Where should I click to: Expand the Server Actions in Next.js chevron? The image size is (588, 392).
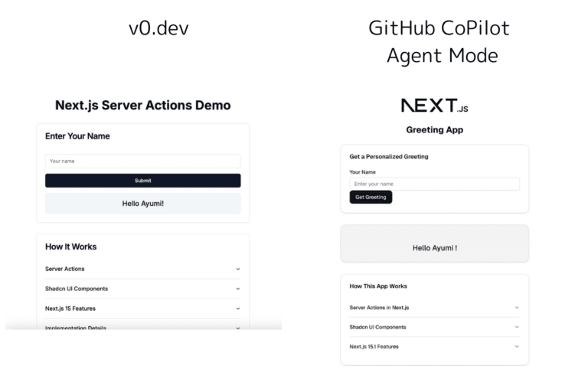pos(517,307)
